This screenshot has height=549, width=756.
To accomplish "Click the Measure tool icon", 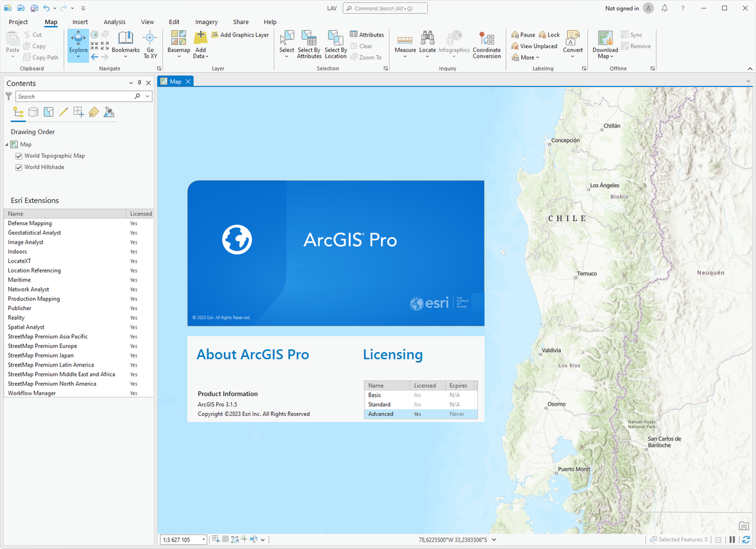I will tap(405, 38).
